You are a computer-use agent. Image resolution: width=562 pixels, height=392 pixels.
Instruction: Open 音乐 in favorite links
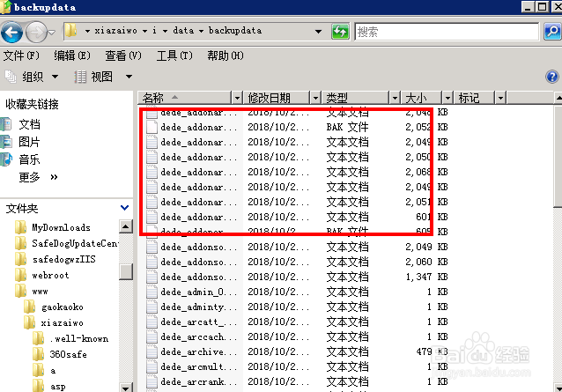pos(29,159)
